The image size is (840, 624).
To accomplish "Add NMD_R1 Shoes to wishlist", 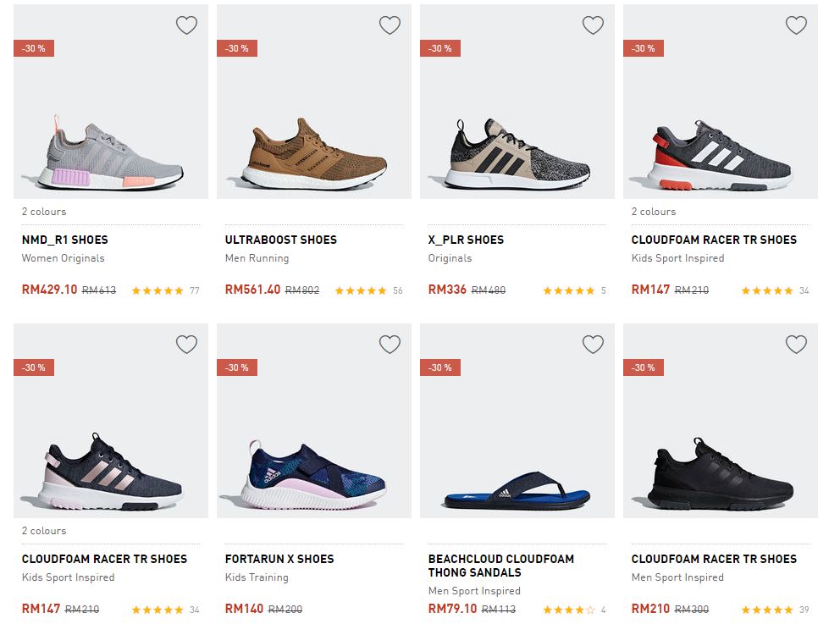I will (186, 25).
